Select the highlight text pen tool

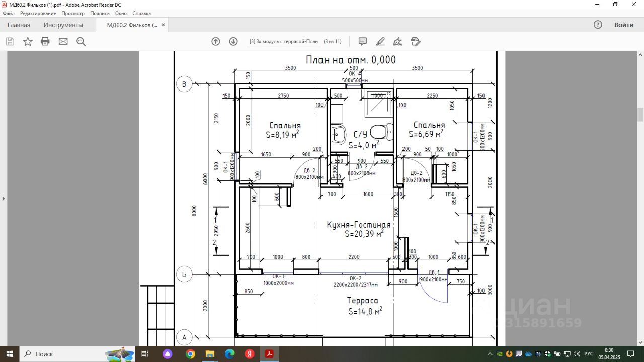pyautogui.click(x=380, y=42)
